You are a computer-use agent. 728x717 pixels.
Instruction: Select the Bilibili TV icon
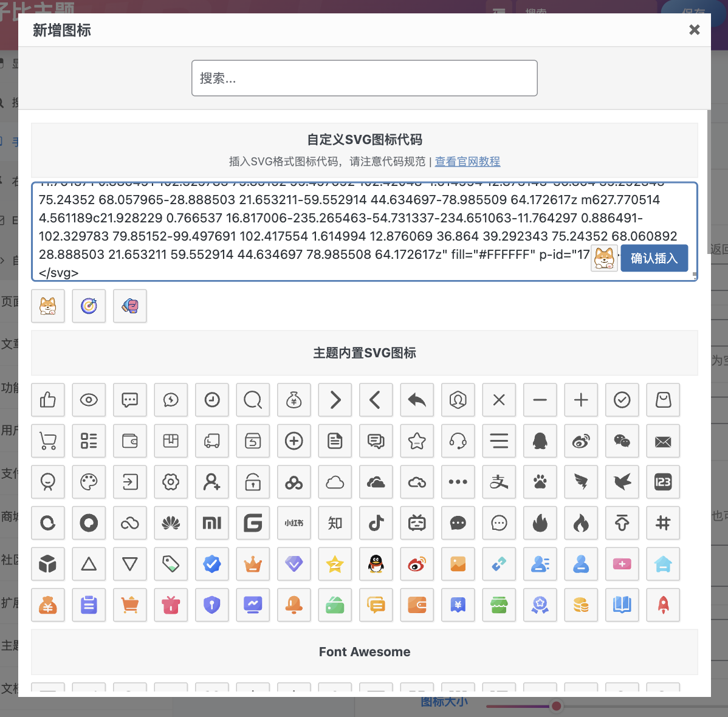pos(417,523)
